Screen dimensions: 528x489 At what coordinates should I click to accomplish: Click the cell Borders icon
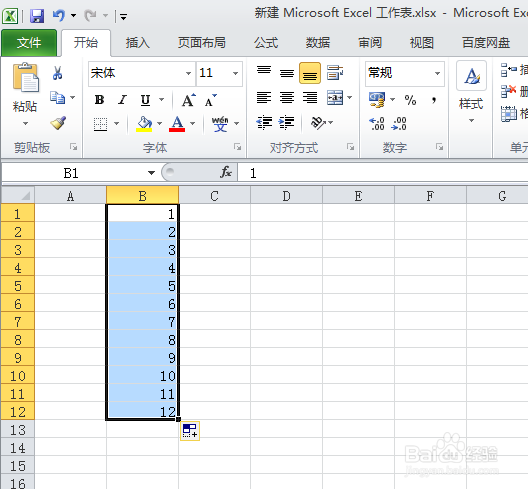(x=100, y=124)
